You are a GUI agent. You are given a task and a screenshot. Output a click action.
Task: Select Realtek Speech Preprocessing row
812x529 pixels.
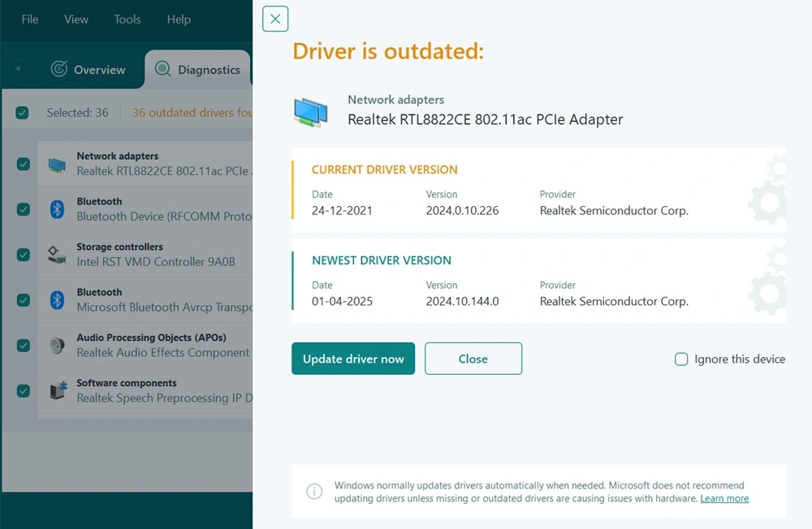145,391
